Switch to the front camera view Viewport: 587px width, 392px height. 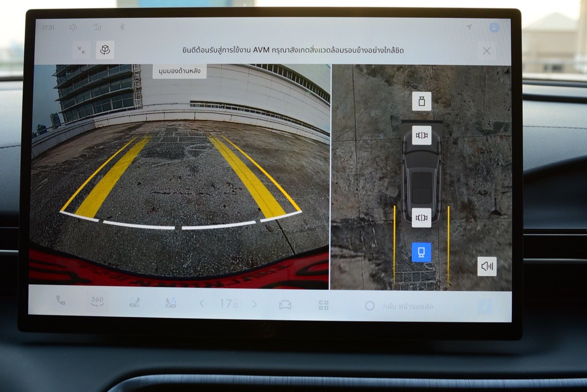421,101
